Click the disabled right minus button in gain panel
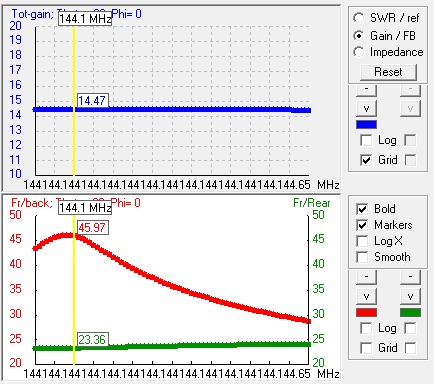This screenshot has width=434, height=384. (x=410, y=90)
